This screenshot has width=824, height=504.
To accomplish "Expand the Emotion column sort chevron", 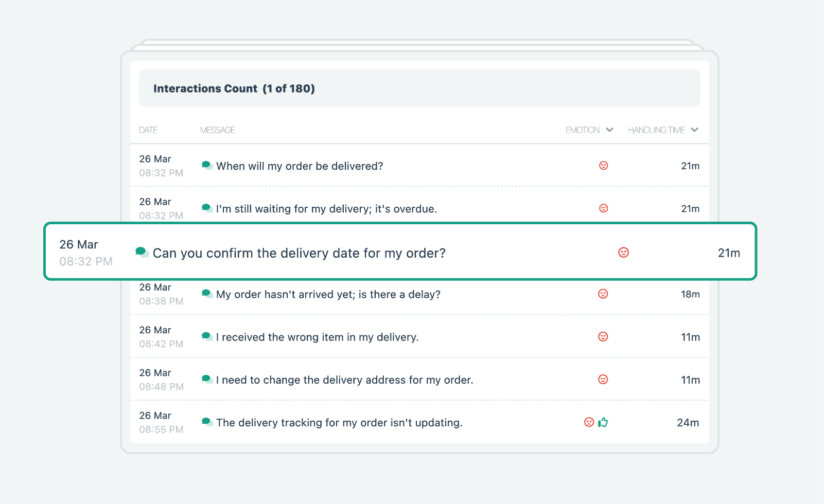I will [609, 130].
